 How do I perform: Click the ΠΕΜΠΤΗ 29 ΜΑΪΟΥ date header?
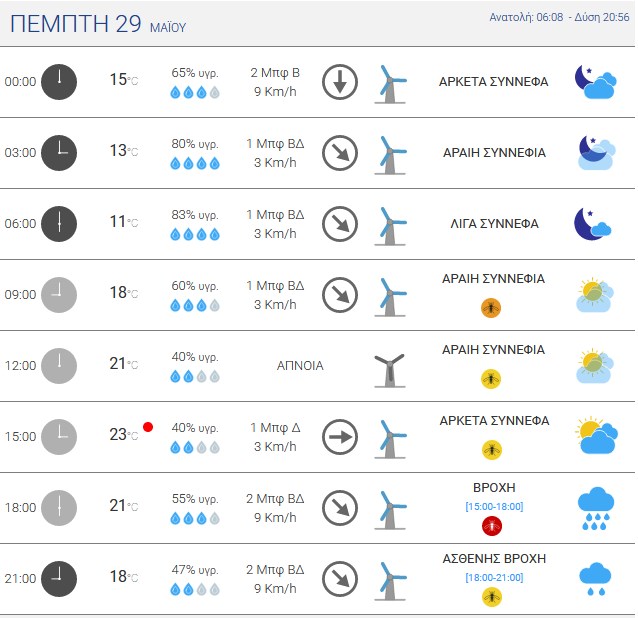(98, 24)
